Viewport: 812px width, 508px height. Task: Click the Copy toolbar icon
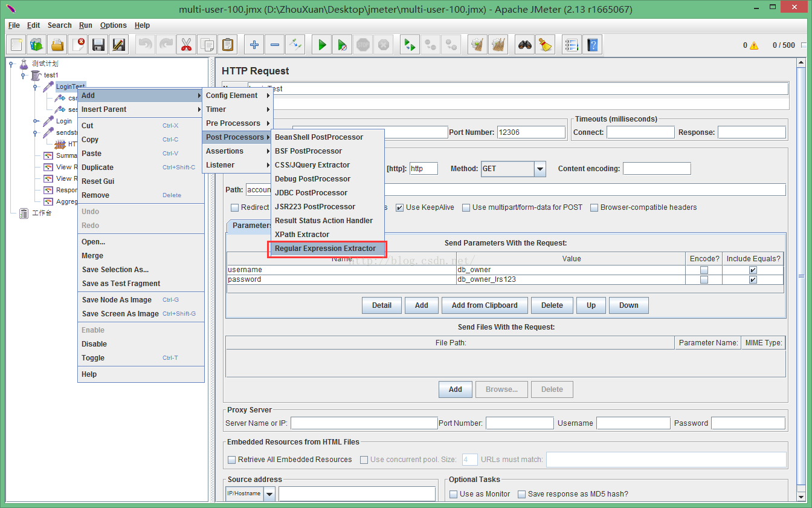tap(207, 45)
